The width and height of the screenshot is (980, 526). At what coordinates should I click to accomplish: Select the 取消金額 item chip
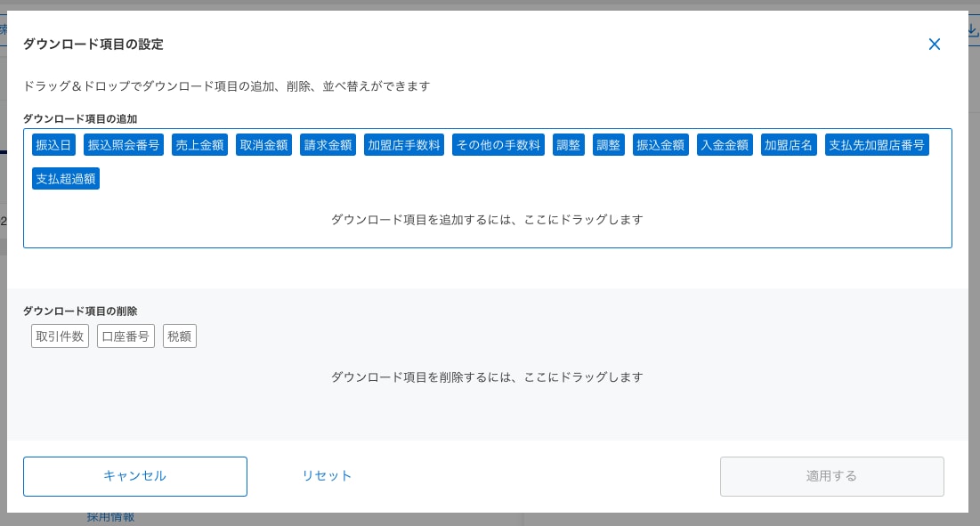pos(263,144)
